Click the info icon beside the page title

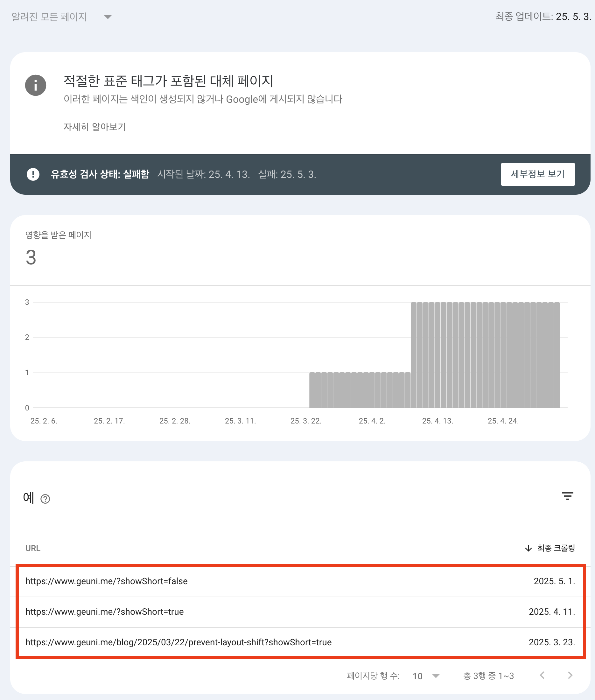[35, 85]
